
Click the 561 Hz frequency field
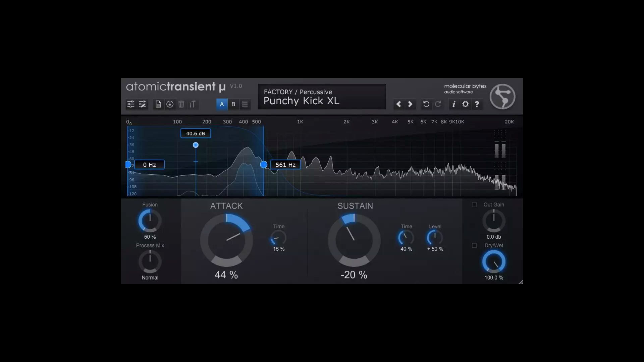(x=285, y=165)
